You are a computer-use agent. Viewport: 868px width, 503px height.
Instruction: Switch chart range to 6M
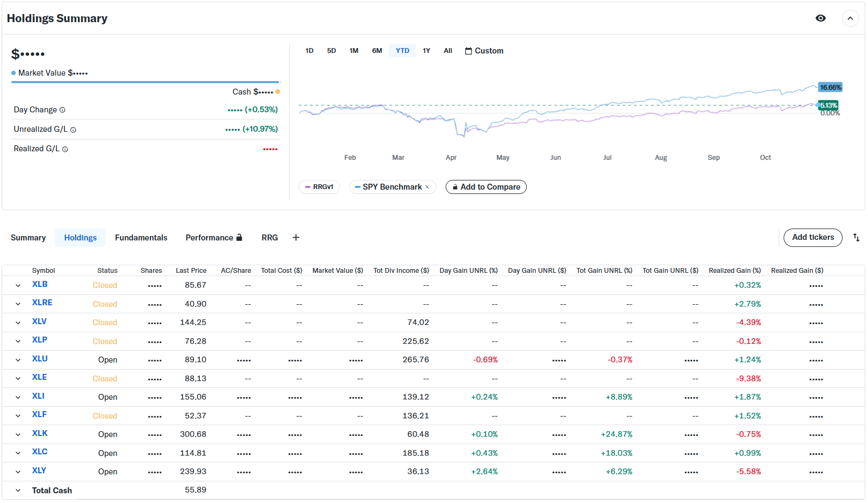click(377, 51)
